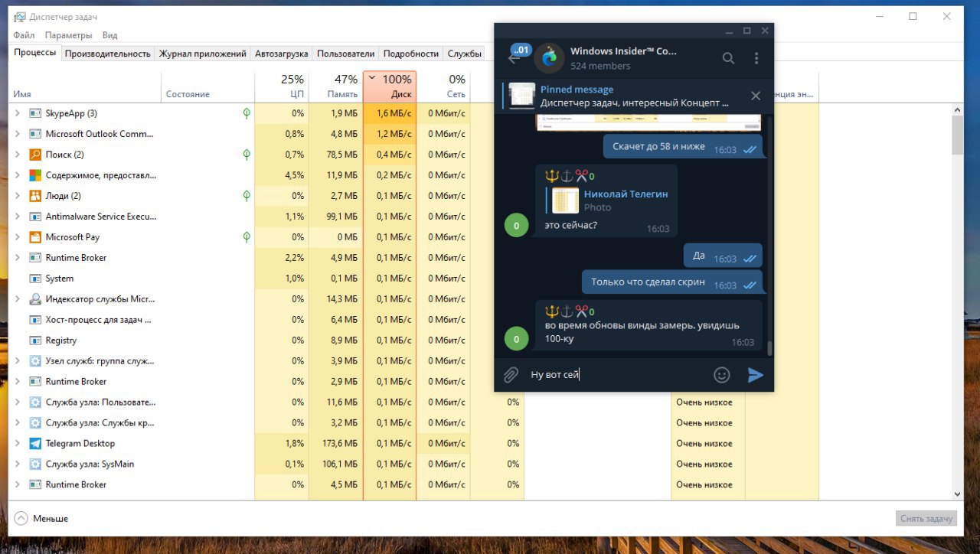Click the leaf status icon on Поиск row

click(247, 155)
